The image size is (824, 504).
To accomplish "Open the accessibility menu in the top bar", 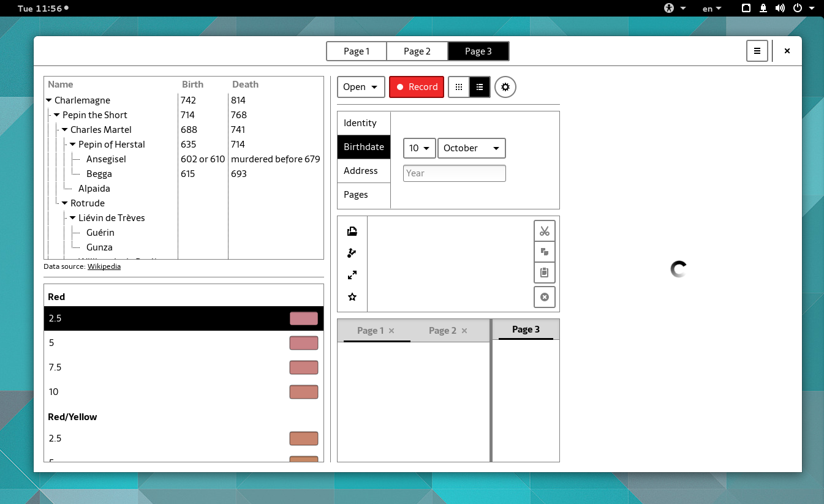I will (675, 9).
